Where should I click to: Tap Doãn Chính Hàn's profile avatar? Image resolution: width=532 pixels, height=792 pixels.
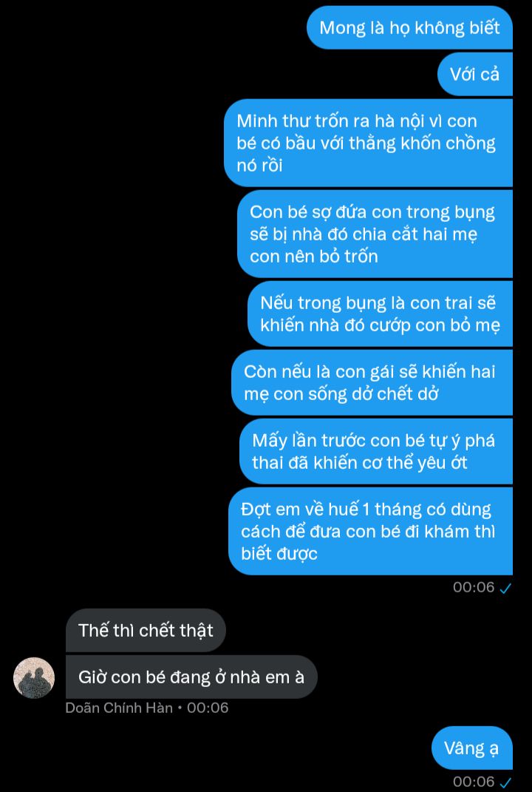pyautogui.click(x=34, y=678)
